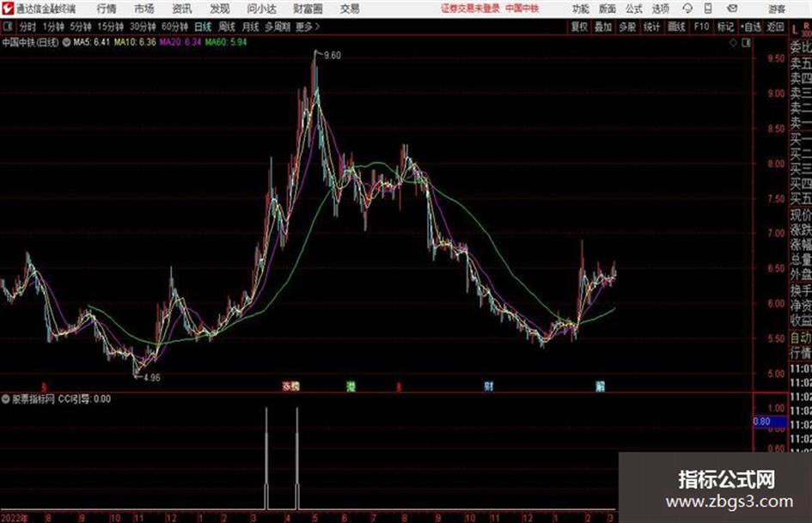
Task: Open the 交易 menu
Action: point(350,9)
